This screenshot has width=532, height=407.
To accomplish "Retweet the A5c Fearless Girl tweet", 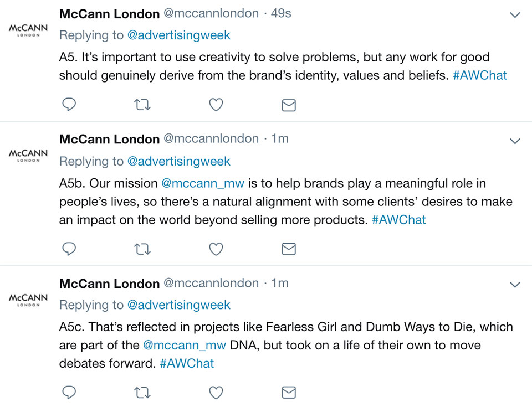I will pyautogui.click(x=142, y=393).
